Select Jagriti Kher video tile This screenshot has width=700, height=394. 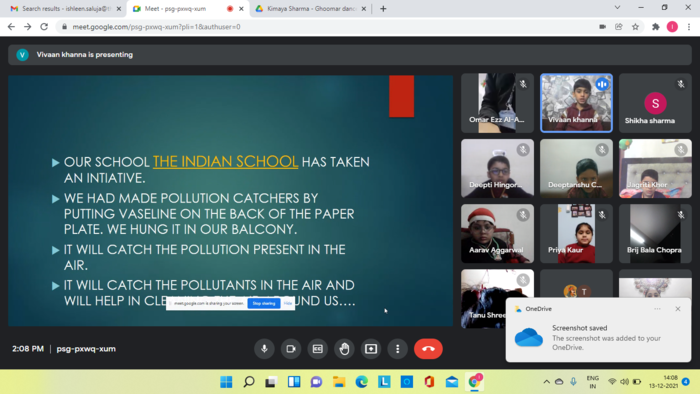pyautogui.click(x=655, y=168)
